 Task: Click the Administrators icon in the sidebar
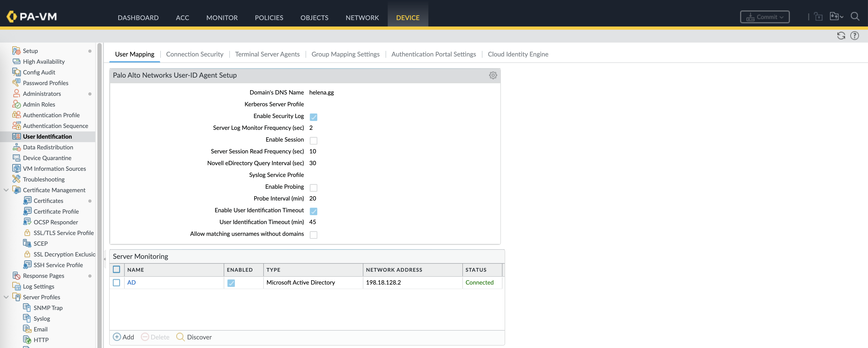16,93
